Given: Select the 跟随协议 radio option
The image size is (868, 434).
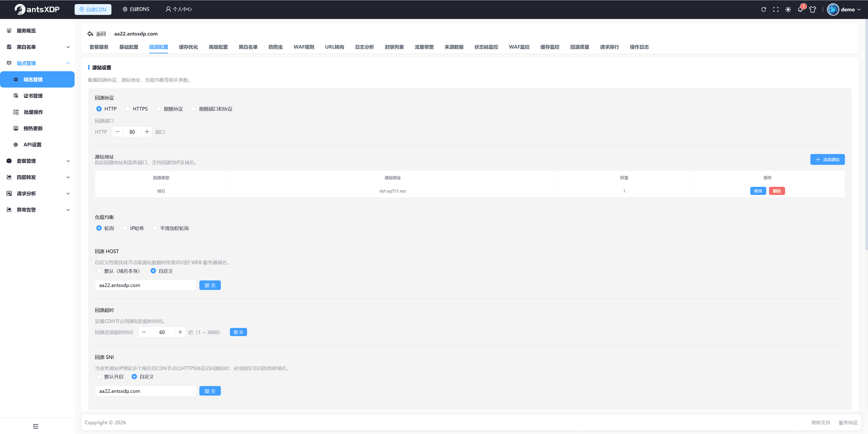Looking at the screenshot, I should [x=158, y=109].
